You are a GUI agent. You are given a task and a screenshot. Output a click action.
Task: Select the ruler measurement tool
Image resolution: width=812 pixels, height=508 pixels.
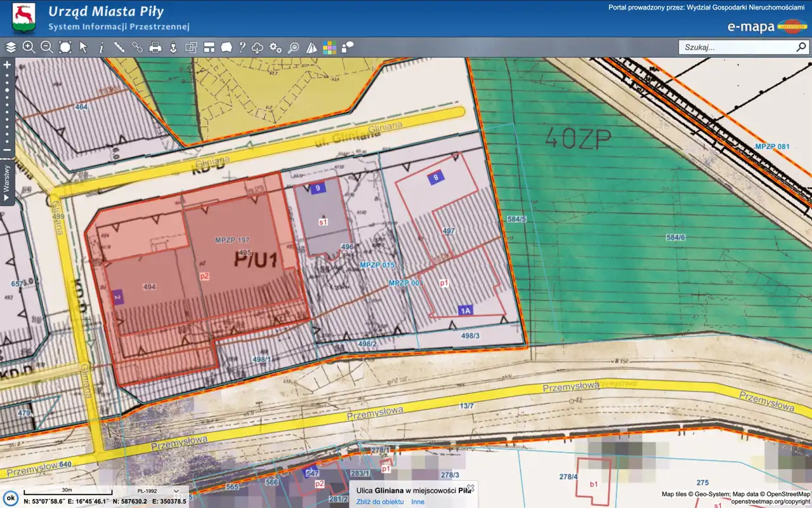(119, 47)
